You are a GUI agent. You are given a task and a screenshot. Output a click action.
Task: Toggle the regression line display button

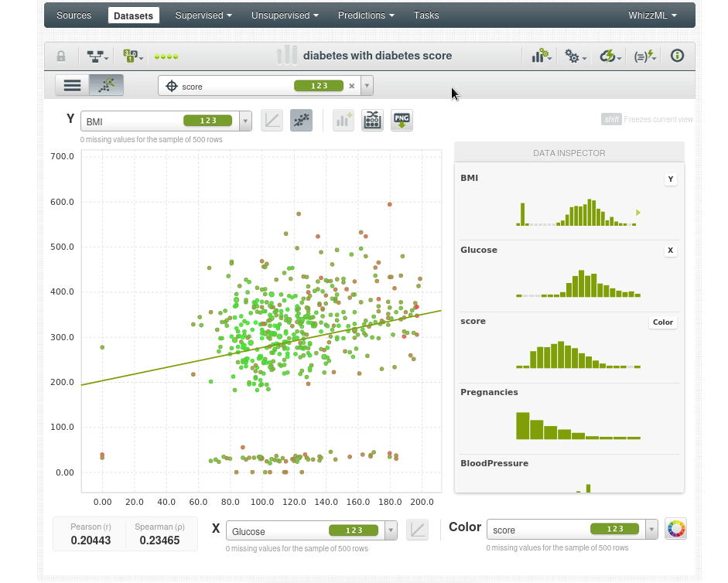click(301, 120)
